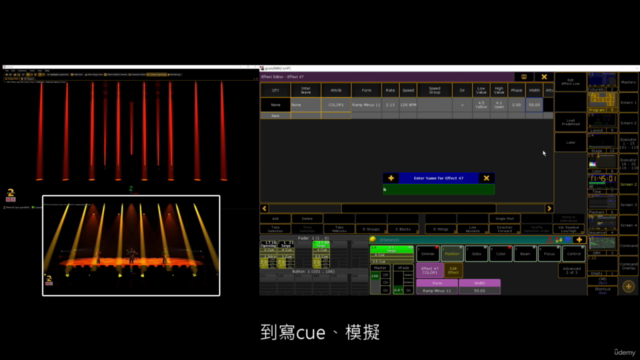Click the yellow ball icon in the encoder bar
Screen dimensions: 640x360
click(x=373, y=240)
